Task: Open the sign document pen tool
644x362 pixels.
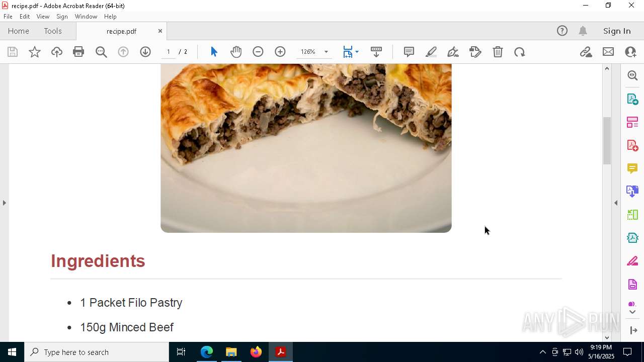Action: coord(453,52)
